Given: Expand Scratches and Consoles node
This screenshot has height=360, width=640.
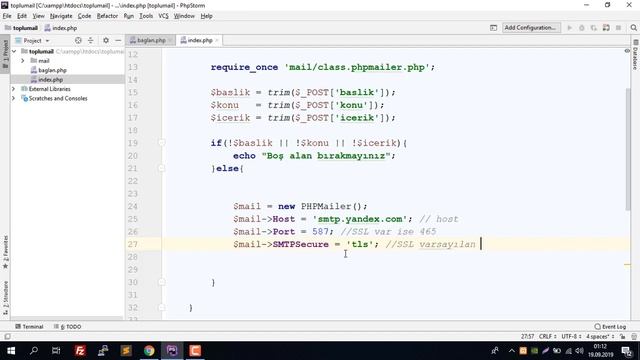Looking at the screenshot, I should (13, 98).
